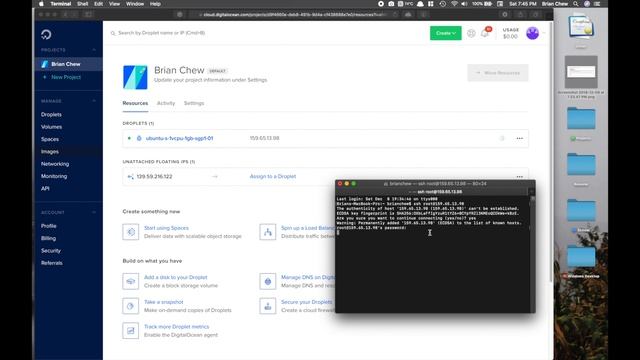Click the Start using Spaces icon
The image size is (640, 360).
pos(131,232)
